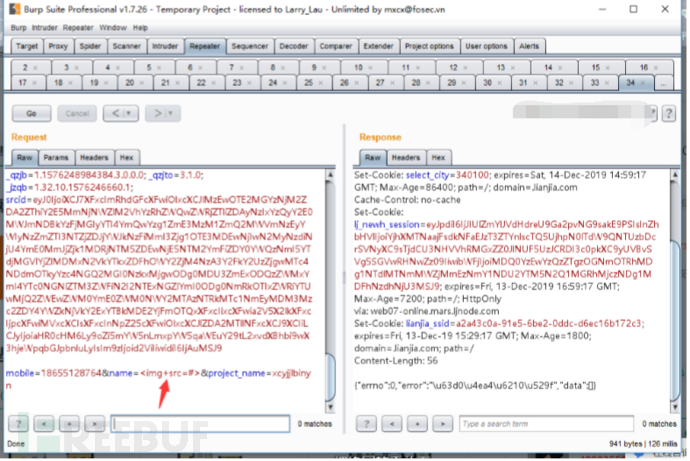Open the Help menu
690x461 pixels.
click(140, 28)
